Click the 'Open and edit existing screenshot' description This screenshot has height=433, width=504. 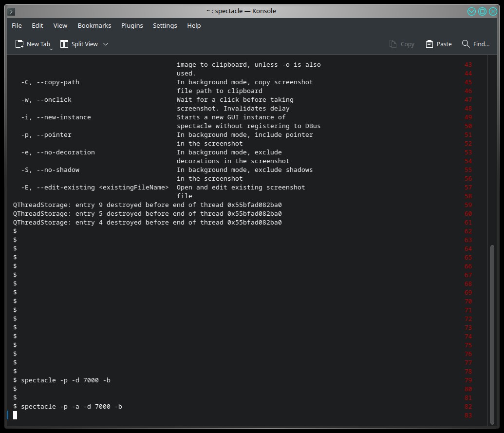coord(241,188)
